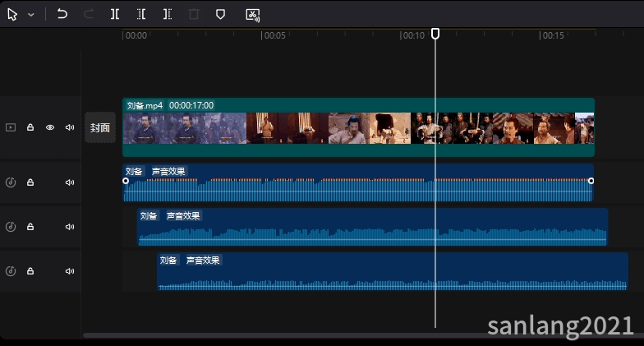Click the fade-in handle on first audio clip
This screenshot has width=644, height=346.
tap(126, 181)
